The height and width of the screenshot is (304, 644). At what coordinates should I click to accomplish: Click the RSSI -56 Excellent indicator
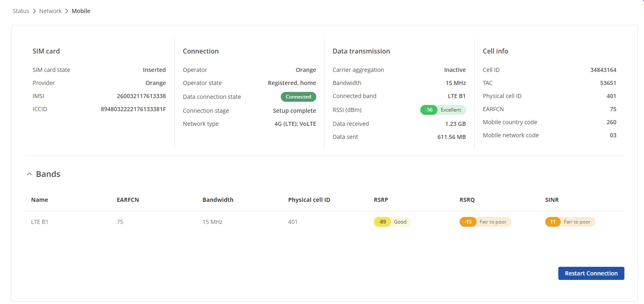tap(443, 110)
